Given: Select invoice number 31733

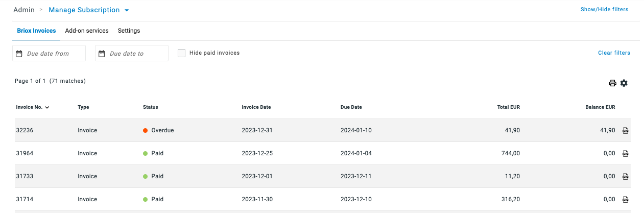Looking at the screenshot, I should [x=25, y=176].
